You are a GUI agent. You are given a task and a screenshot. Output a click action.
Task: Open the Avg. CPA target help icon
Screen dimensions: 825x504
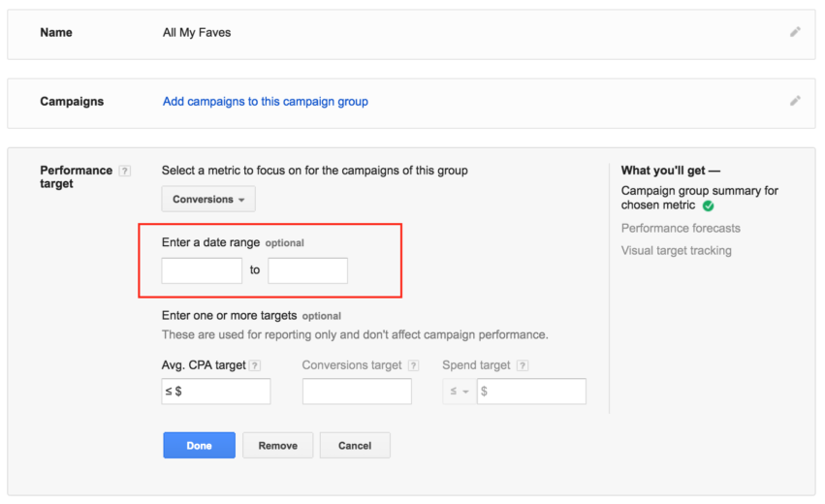255,365
